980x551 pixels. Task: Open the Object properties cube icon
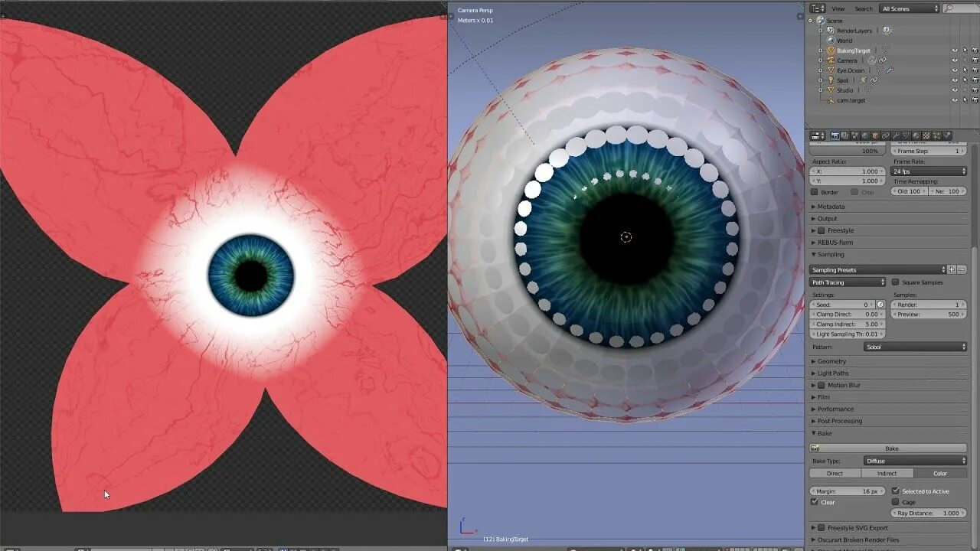[x=875, y=135]
